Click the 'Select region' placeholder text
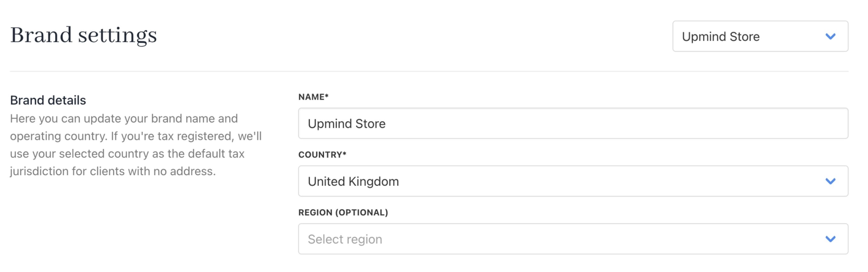The image size is (868, 272). (345, 239)
